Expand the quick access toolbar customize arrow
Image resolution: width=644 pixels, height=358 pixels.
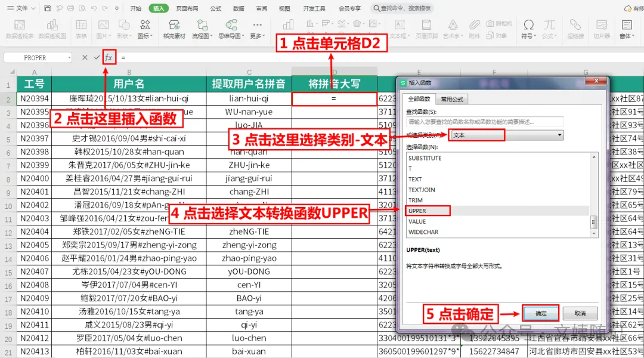117,8
